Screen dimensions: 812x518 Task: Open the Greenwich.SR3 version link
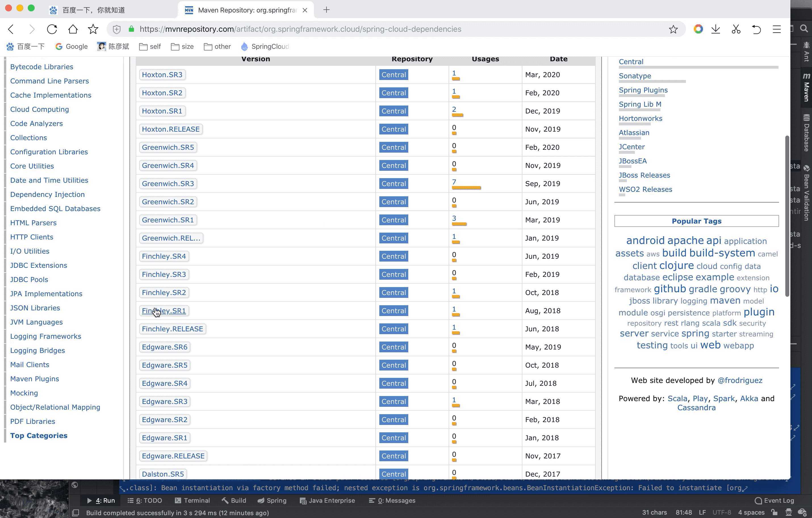click(x=168, y=184)
